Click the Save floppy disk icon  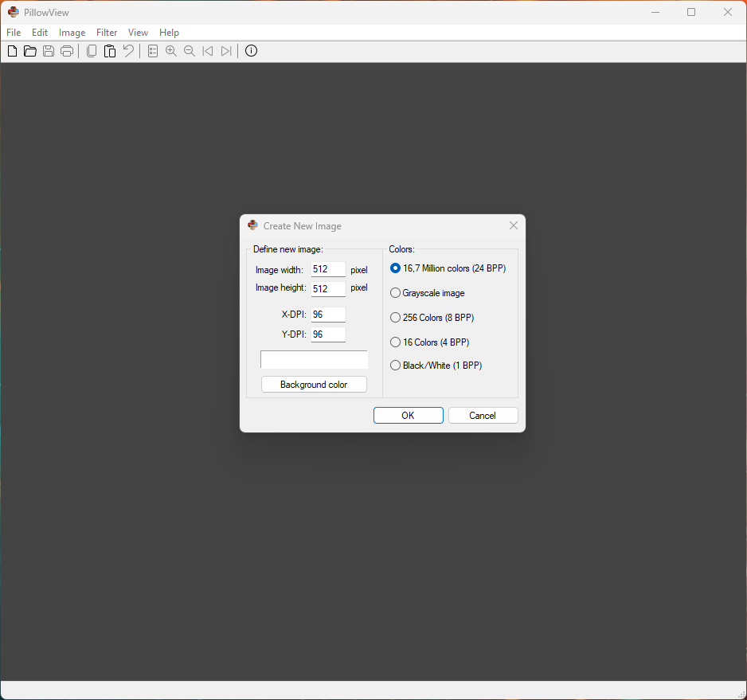click(49, 51)
